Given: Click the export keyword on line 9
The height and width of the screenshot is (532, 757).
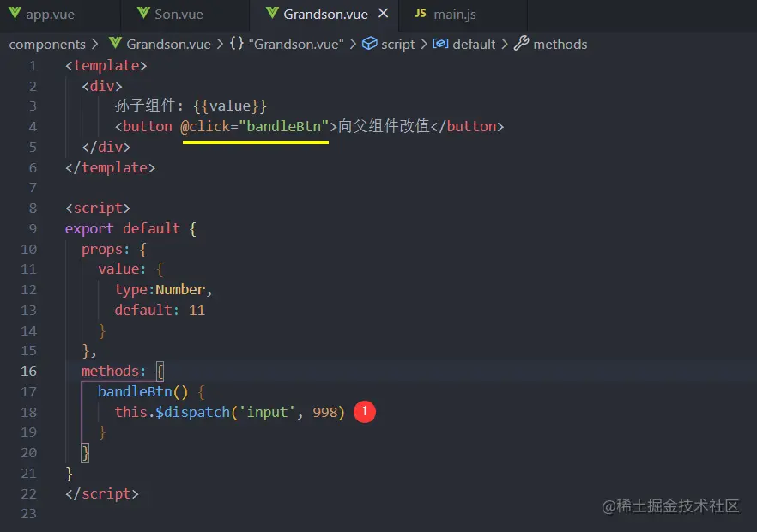Looking at the screenshot, I should point(89,228).
